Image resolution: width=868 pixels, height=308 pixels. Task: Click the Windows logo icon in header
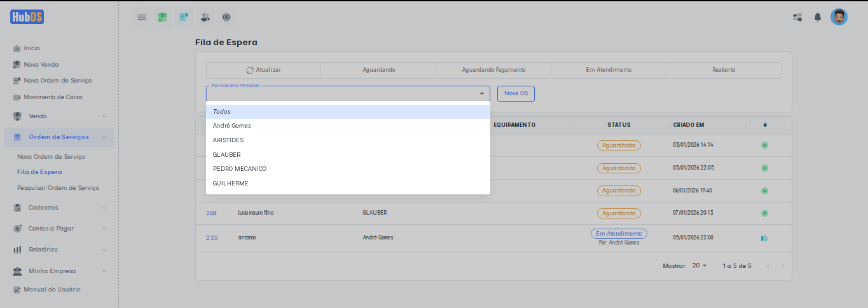coord(797,17)
